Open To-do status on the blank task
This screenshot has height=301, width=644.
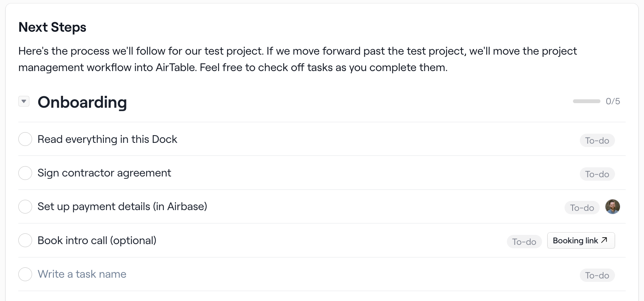(597, 275)
